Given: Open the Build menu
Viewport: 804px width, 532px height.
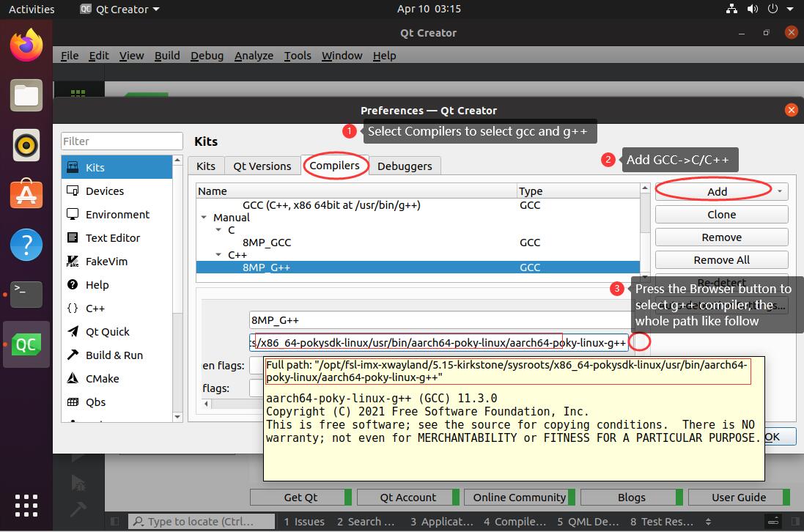Looking at the screenshot, I should point(167,56).
